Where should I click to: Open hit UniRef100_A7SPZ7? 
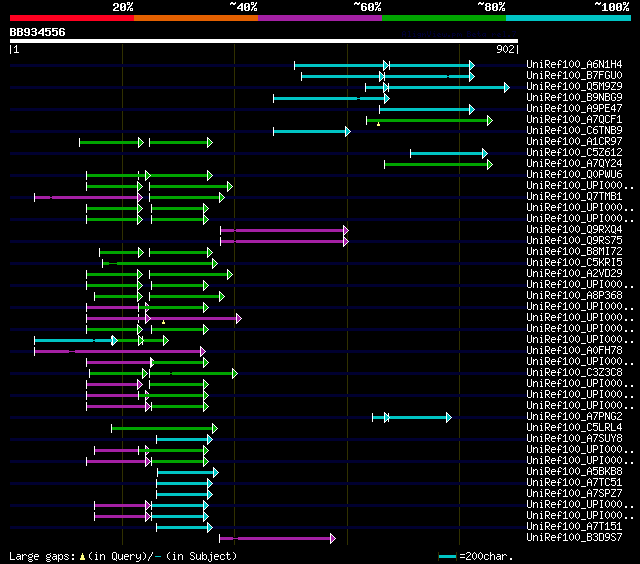574,494
